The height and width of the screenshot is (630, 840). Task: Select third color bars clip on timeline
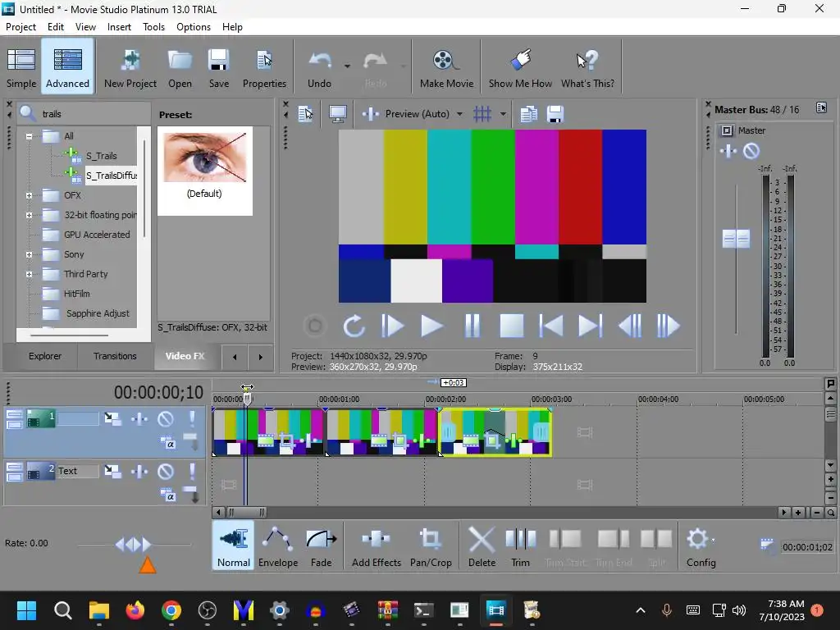[495, 432]
